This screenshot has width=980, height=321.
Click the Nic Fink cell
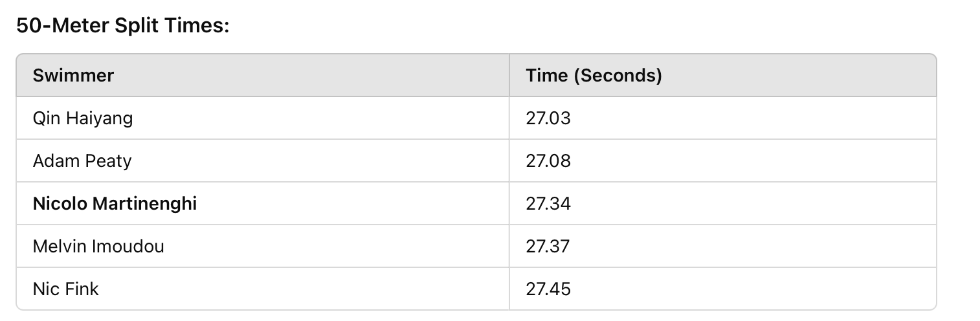click(x=263, y=289)
